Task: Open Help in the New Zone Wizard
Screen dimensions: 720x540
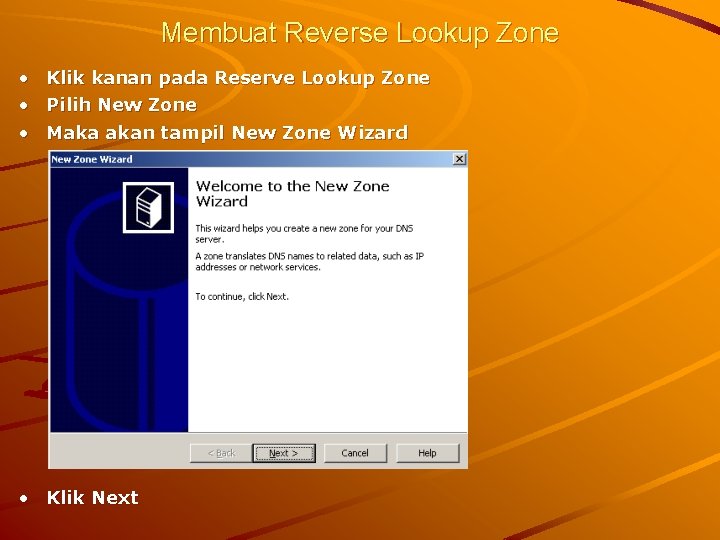Action: click(427, 453)
